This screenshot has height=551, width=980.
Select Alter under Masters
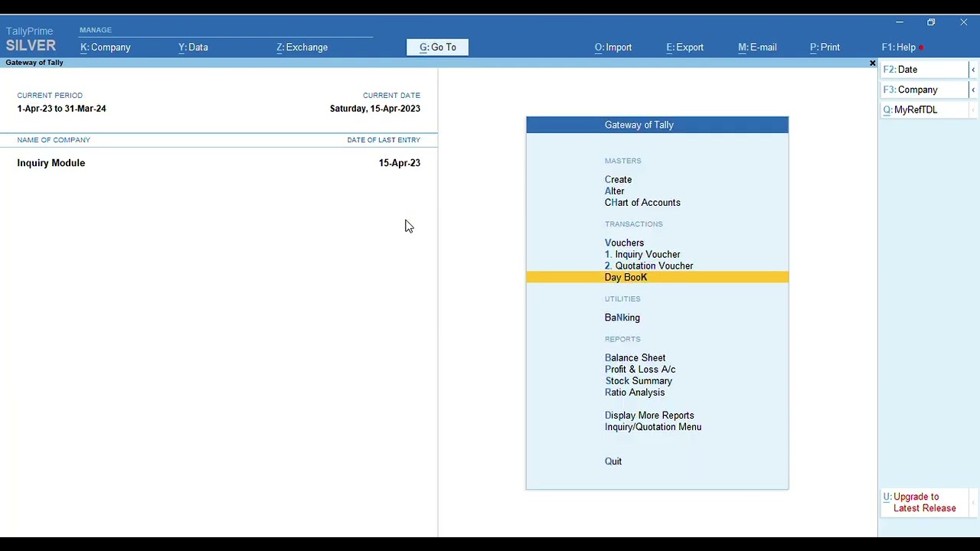tap(614, 191)
